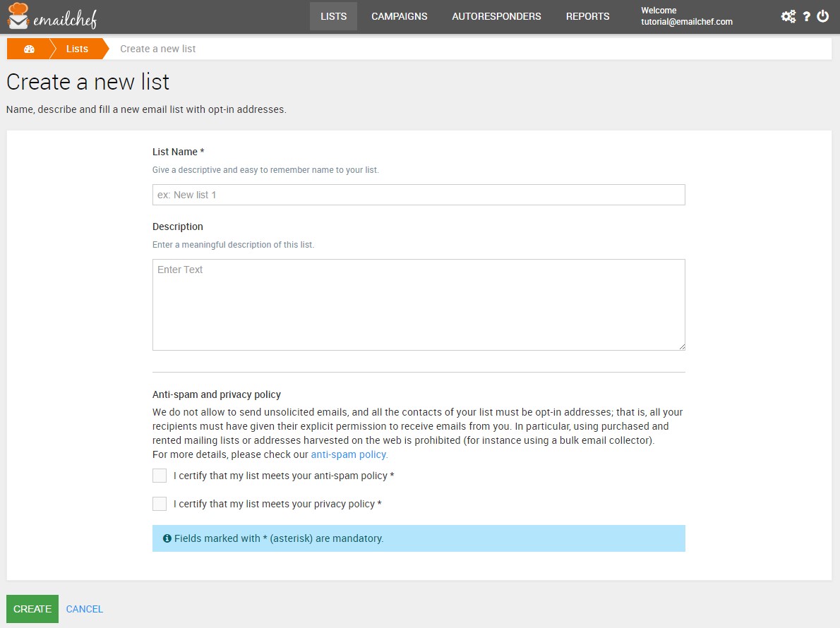
Task: Click the emailchef logo
Action: tap(52, 17)
